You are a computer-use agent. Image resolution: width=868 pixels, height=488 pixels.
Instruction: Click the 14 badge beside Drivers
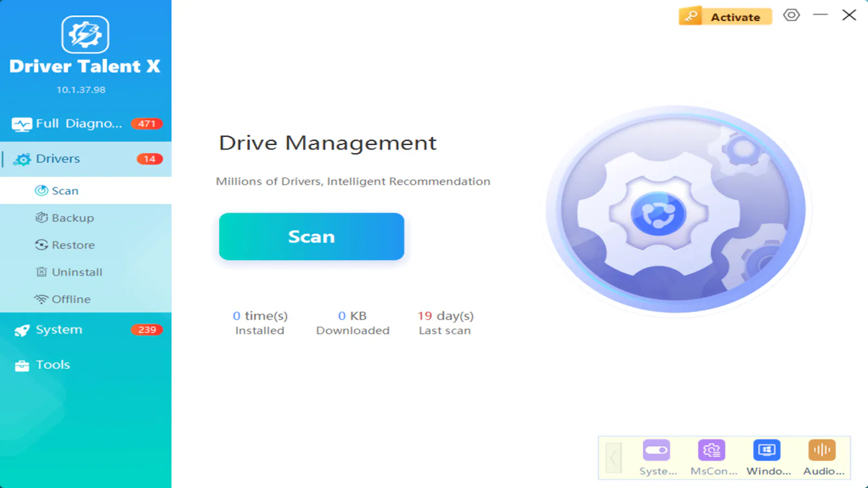coord(150,159)
